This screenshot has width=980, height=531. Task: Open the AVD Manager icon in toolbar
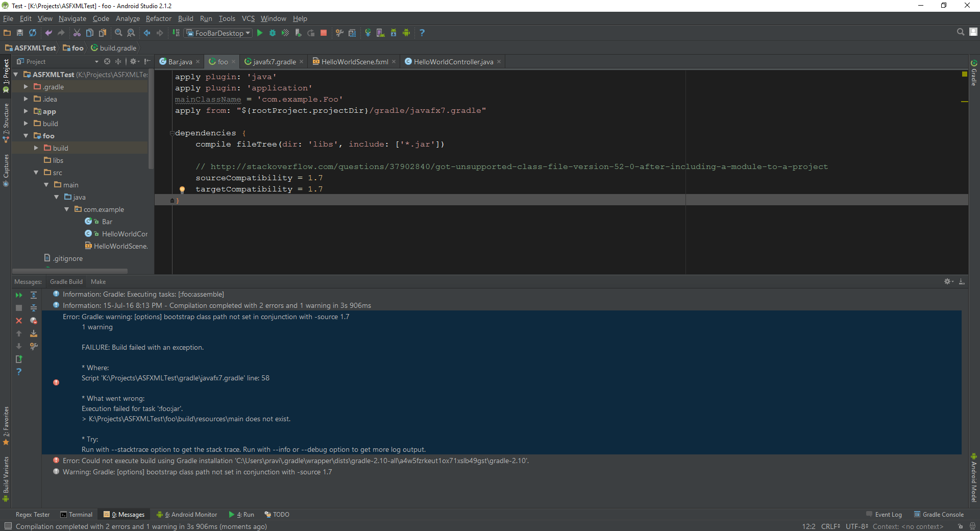(381, 33)
